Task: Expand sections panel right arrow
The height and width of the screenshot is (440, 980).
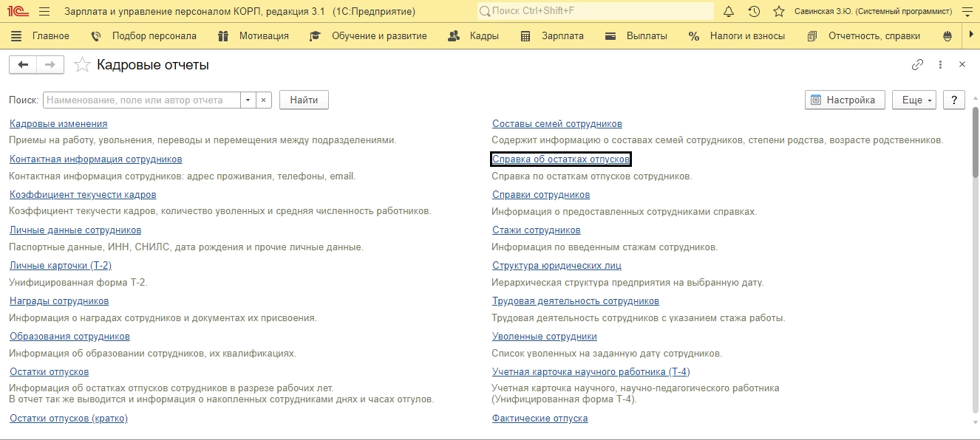Action: [971, 35]
